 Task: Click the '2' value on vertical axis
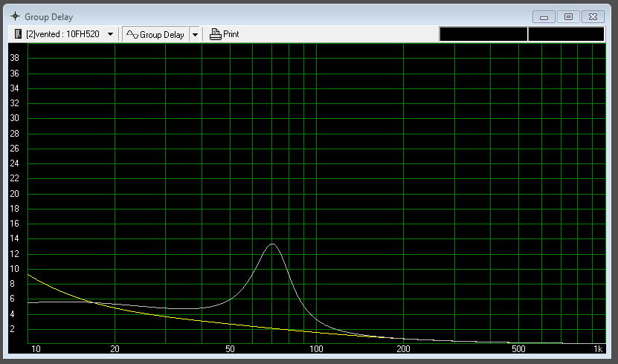click(x=12, y=329)
